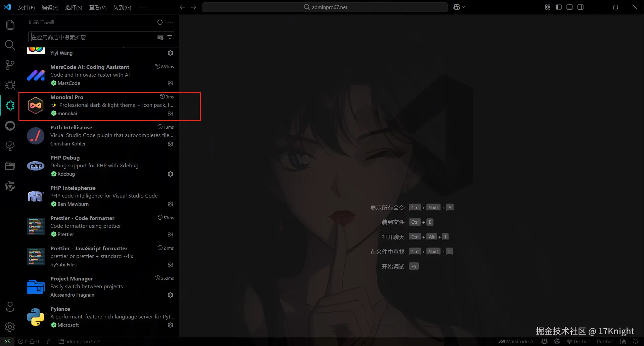Clear extensions search results icon
644x346 pixels.
click(160, 37)
